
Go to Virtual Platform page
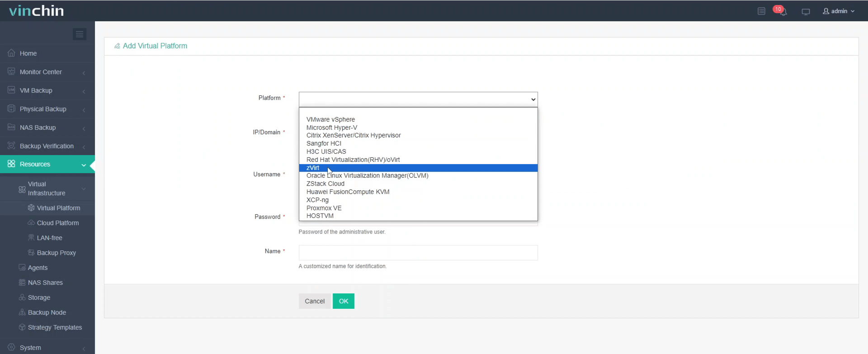(x=59, y=208)
